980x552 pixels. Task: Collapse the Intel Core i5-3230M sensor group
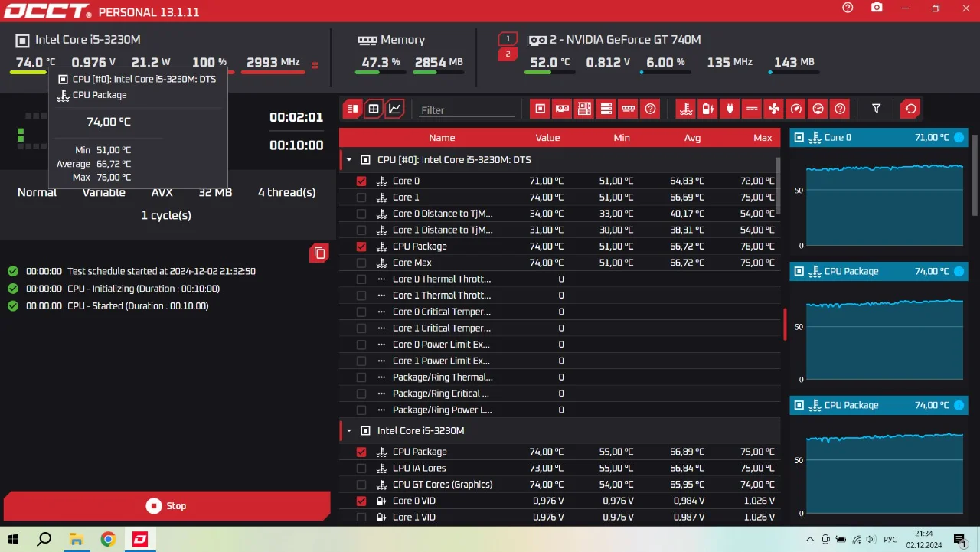point(349,431)
